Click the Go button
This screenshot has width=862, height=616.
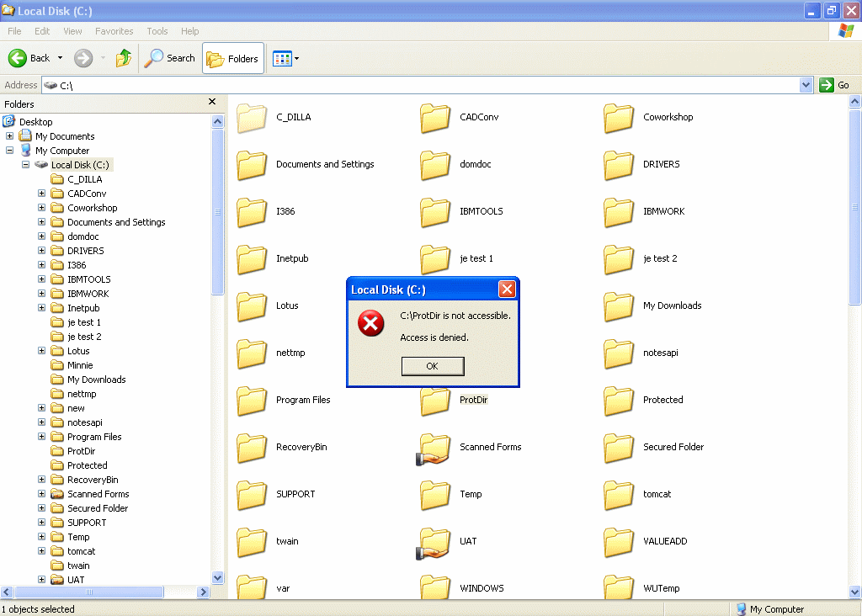tap(835, 85)
